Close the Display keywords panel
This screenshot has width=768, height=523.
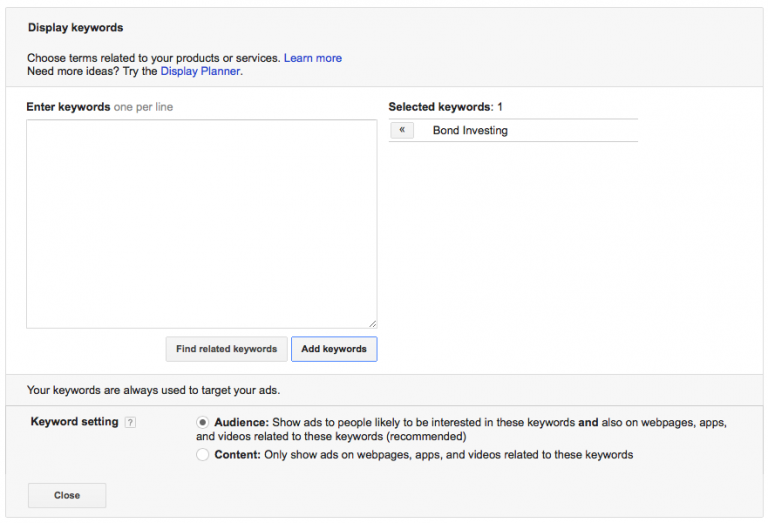(x=67, y=495)
